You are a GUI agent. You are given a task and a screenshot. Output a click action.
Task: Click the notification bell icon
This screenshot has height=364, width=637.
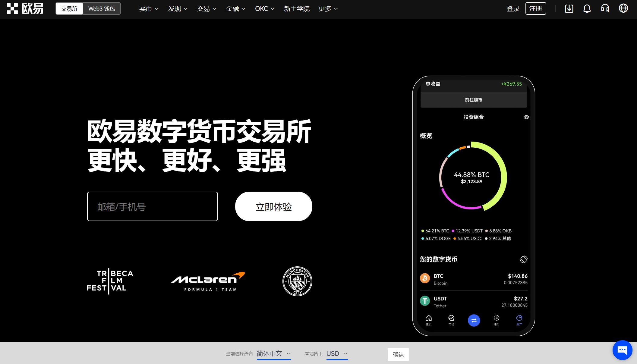(x=587, y=9)
